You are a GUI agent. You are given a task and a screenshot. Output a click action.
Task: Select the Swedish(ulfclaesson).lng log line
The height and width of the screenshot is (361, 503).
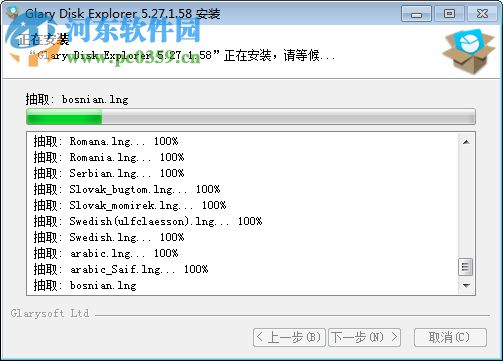tap(148, 221)
